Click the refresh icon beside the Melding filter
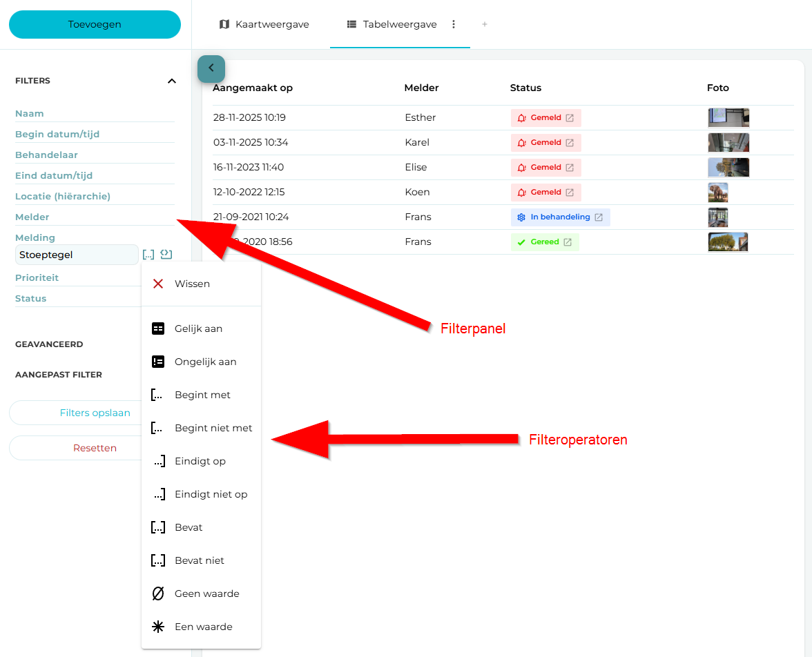 pos(166,254)
